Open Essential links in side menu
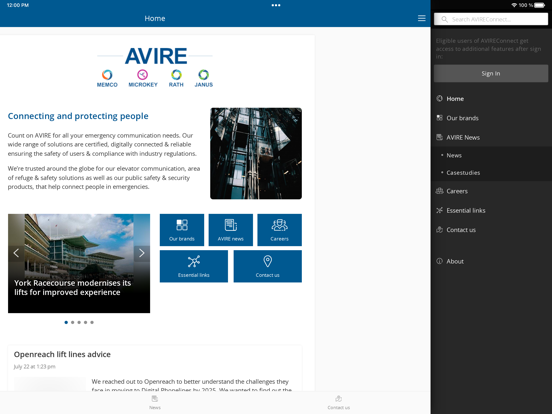Viewport: 552px width, 414px height. click(x=491, y=211)
